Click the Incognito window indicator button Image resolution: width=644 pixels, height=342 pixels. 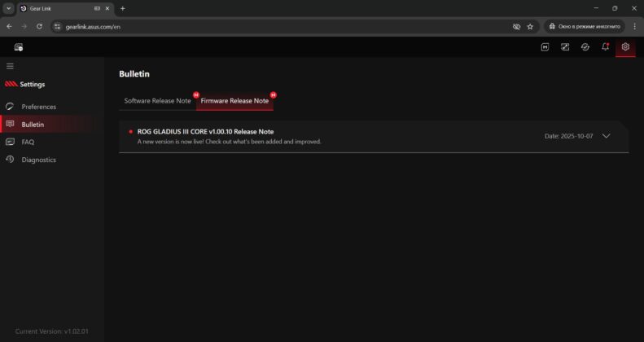pyautogui.click(x=585, y=27)
